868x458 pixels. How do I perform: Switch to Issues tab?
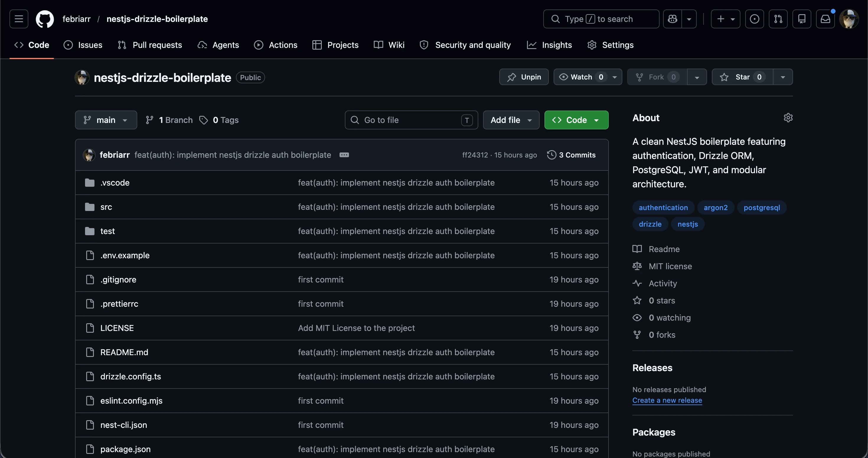point(83,45)
